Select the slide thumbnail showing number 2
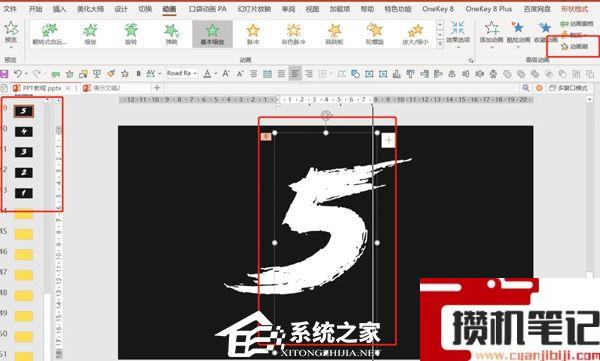The width and height of the screenshot is (600, 361). coord(24,173)
